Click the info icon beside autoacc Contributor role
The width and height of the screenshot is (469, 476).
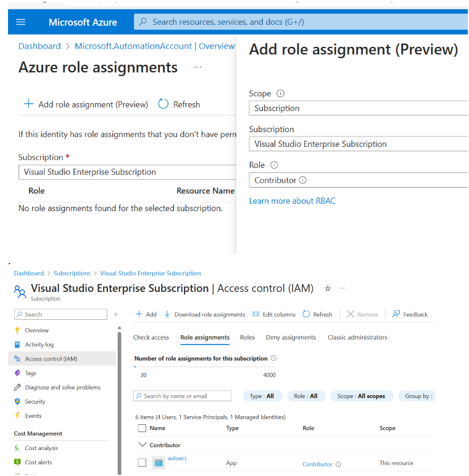339,464
